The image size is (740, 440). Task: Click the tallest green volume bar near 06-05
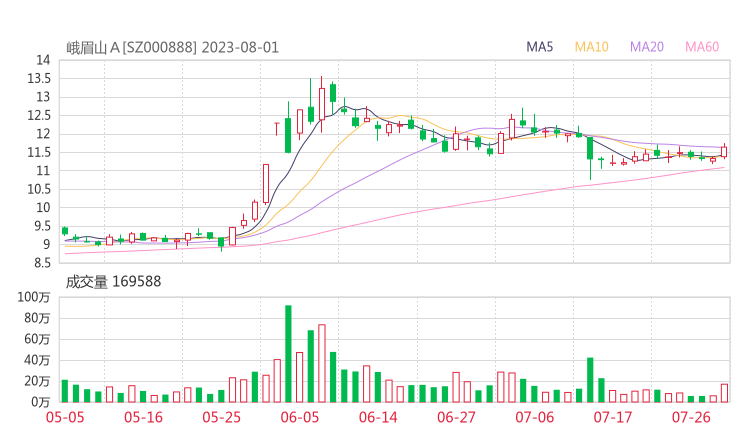(x=288, y=354)
